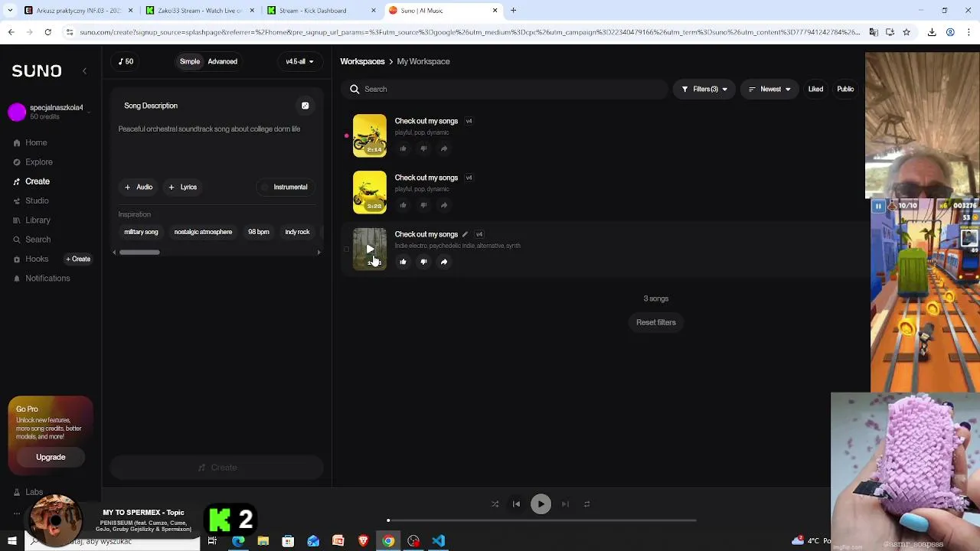Edit the third song title with pencil icon

[465, 234]
